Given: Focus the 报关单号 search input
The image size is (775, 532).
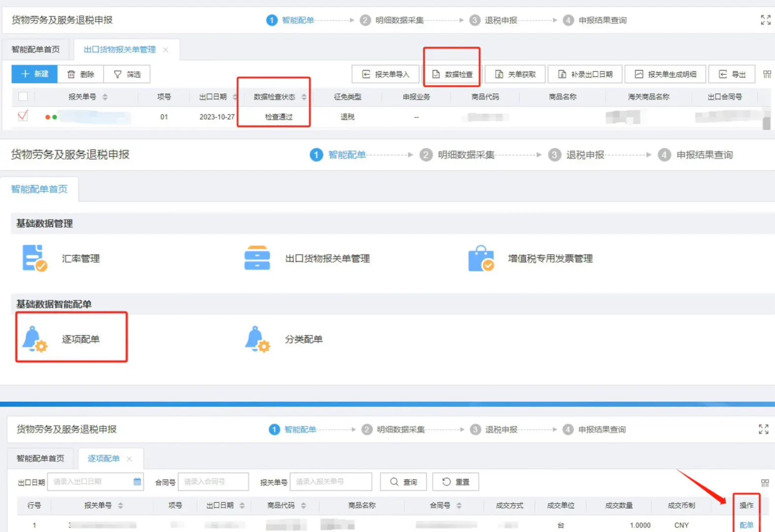Looking at the screenshot, I should tap(331, 482).
